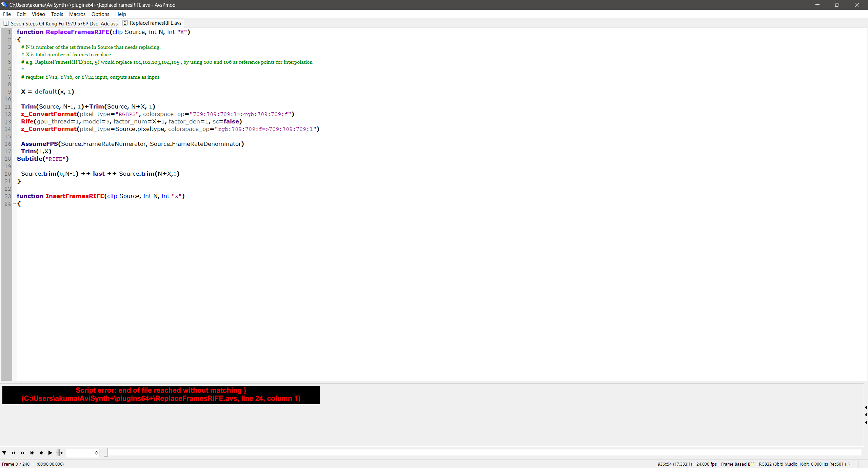The width and height of the screenshot is (868, 468).
Task: Open the Macros menu
Action: coord(77,14)
